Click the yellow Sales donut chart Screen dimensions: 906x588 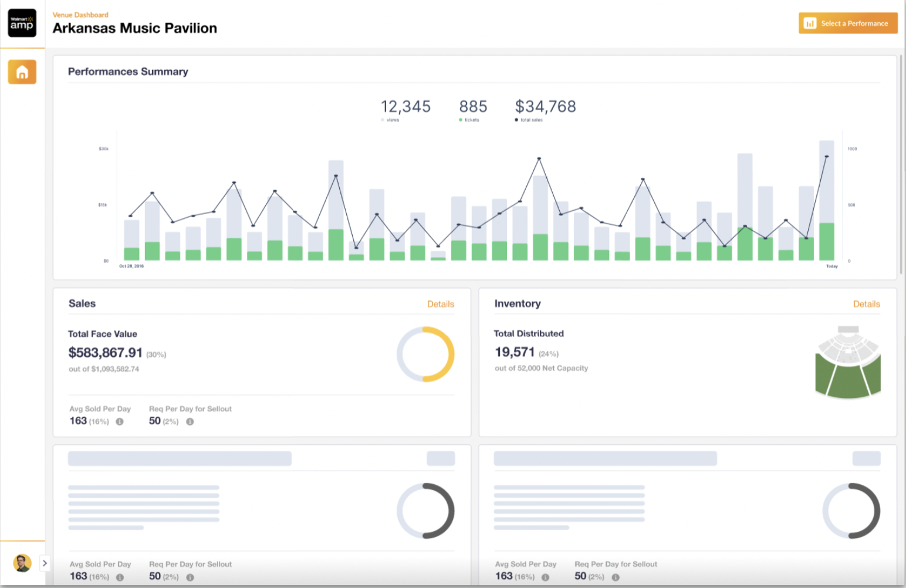[x=425, y=354]
